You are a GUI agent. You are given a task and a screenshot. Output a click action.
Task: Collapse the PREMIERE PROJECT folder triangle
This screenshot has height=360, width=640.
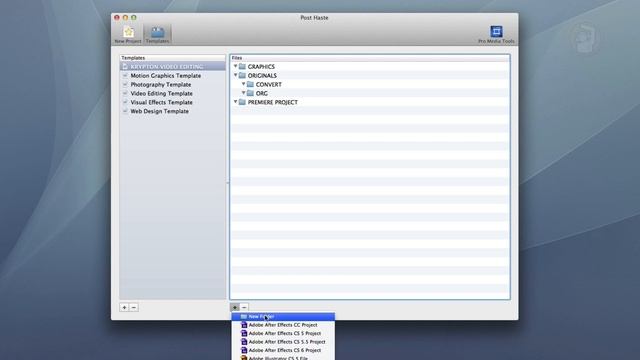click(x=236, y=102)
